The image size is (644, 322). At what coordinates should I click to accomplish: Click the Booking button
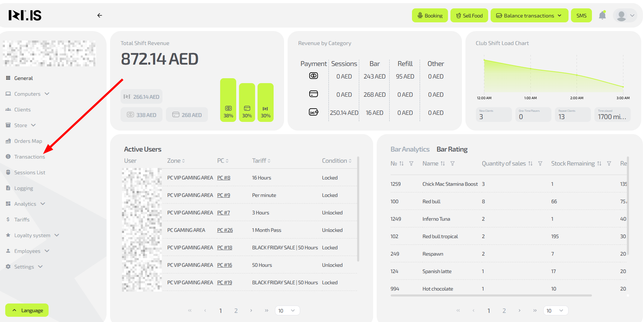(x=430, y=16)
